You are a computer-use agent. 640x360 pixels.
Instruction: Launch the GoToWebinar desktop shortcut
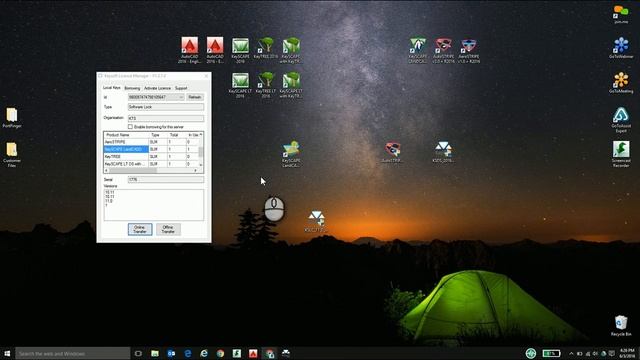621,48
